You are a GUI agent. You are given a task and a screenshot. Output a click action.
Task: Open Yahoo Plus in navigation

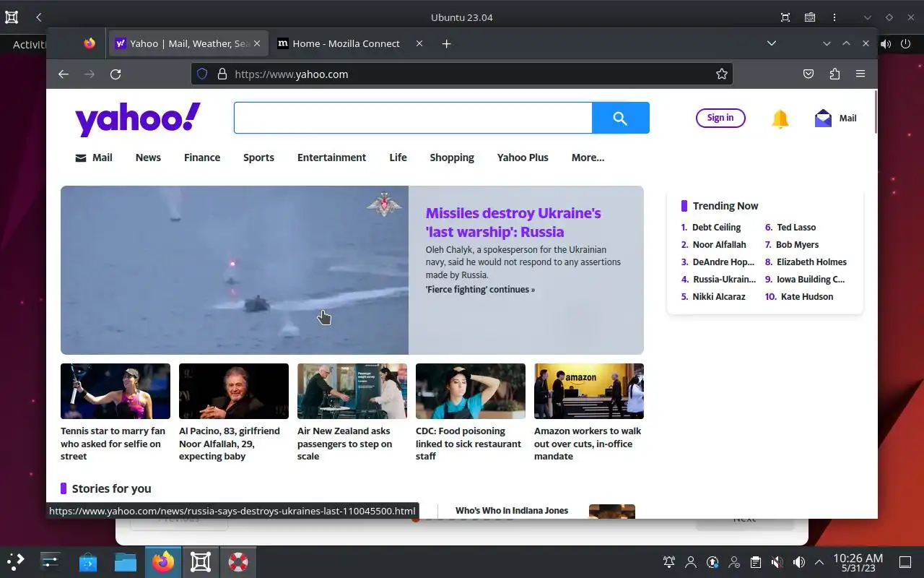tap(523, 158)
